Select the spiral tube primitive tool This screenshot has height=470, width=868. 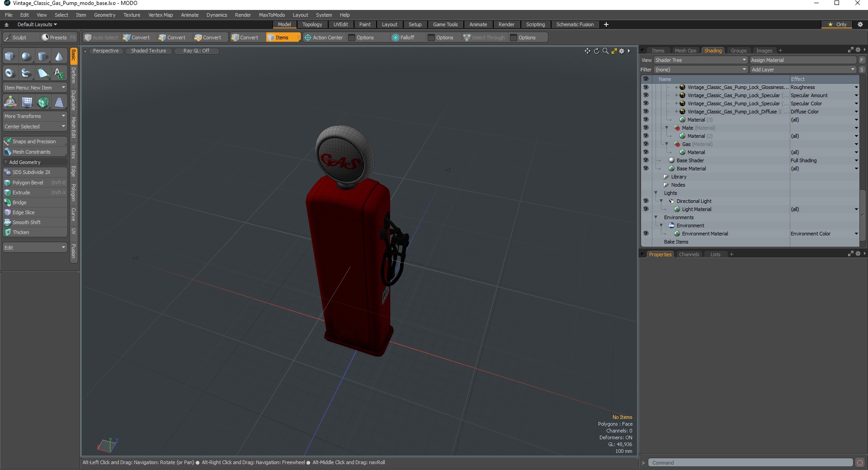26,73
